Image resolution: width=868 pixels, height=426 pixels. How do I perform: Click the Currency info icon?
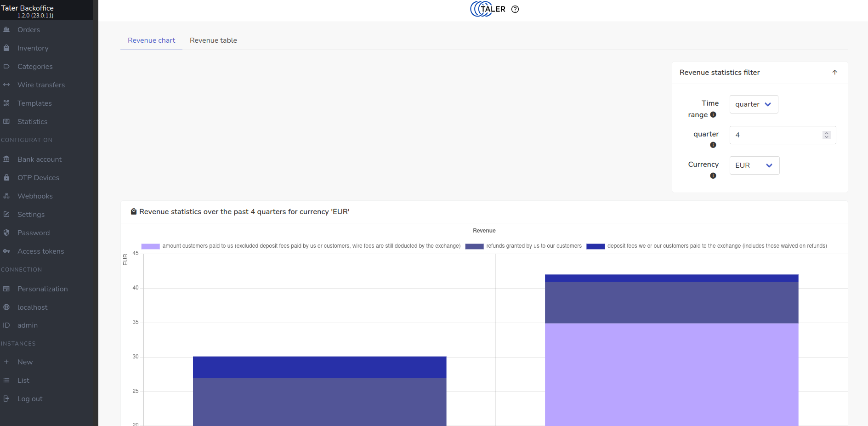(x=713, y=176)
